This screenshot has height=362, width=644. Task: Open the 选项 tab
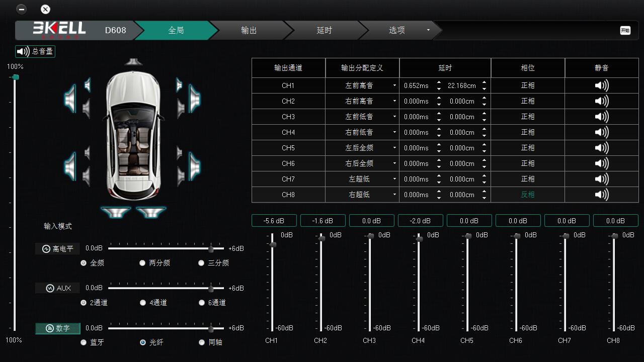click(397, 30)
